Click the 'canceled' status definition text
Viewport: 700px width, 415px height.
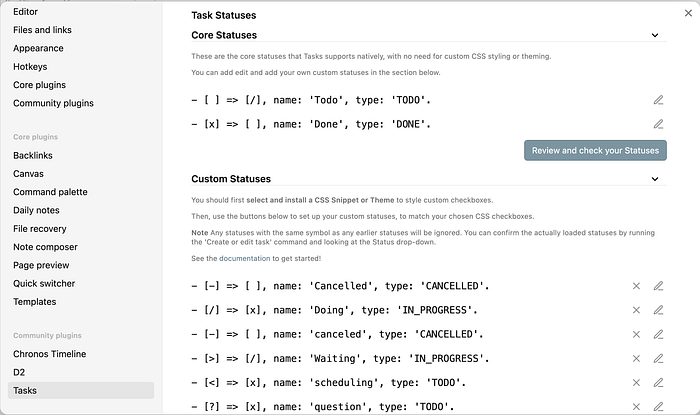338,334
